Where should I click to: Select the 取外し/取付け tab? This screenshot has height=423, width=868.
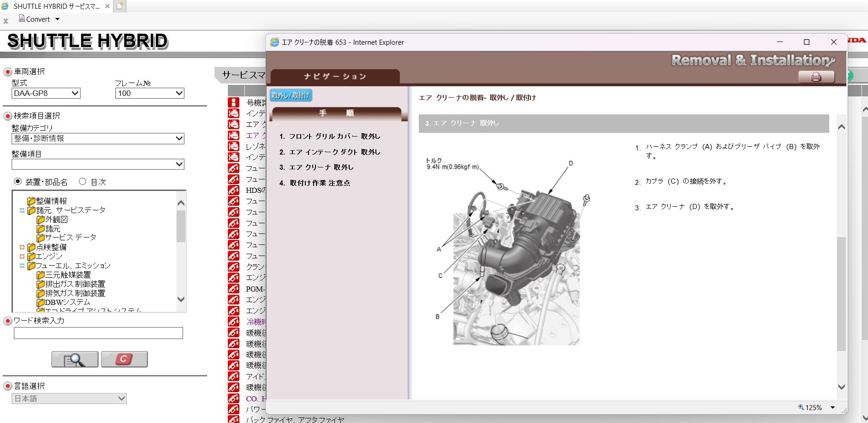tap(291, 95)
